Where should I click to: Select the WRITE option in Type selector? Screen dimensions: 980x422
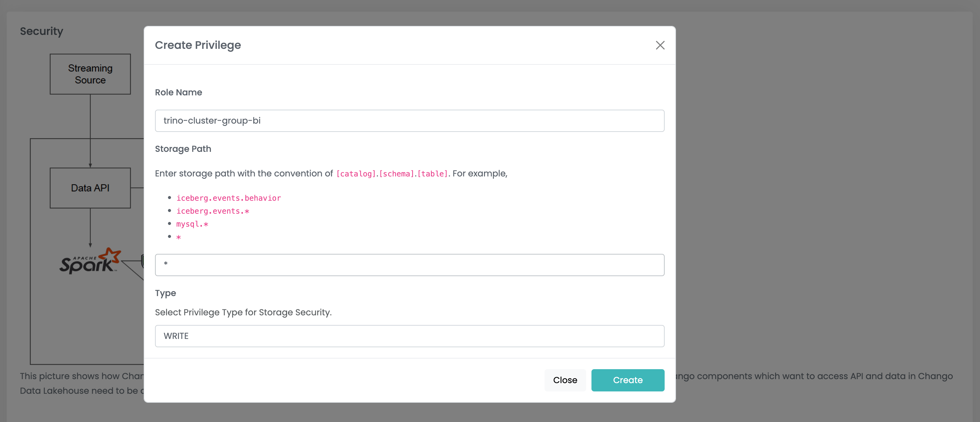tap(409, 336)
